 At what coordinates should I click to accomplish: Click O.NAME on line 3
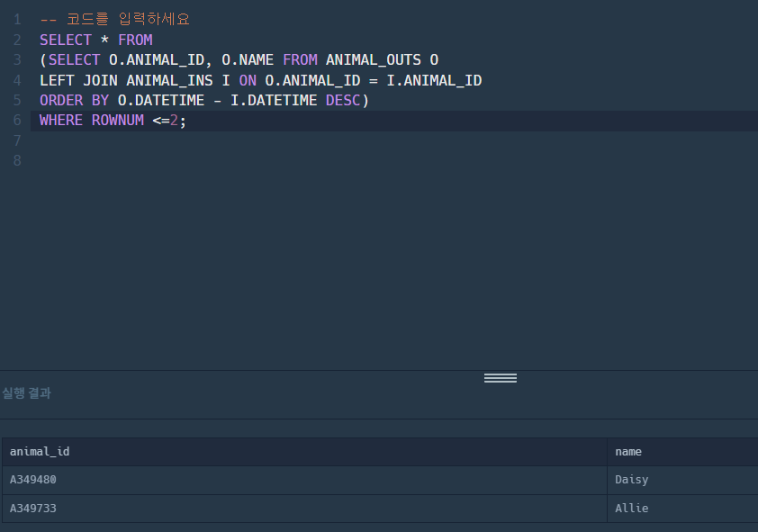248,60
